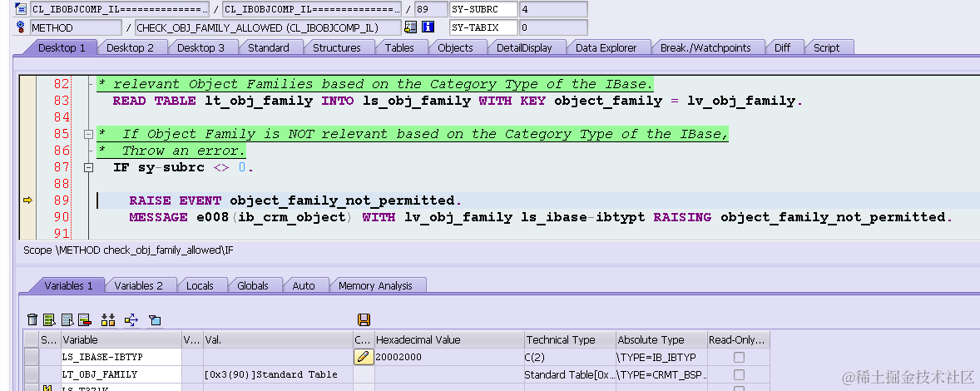Screen dimensions: 980x391
Task: Collapse the IF block at line 87
Action: click(x=88, y=166)
